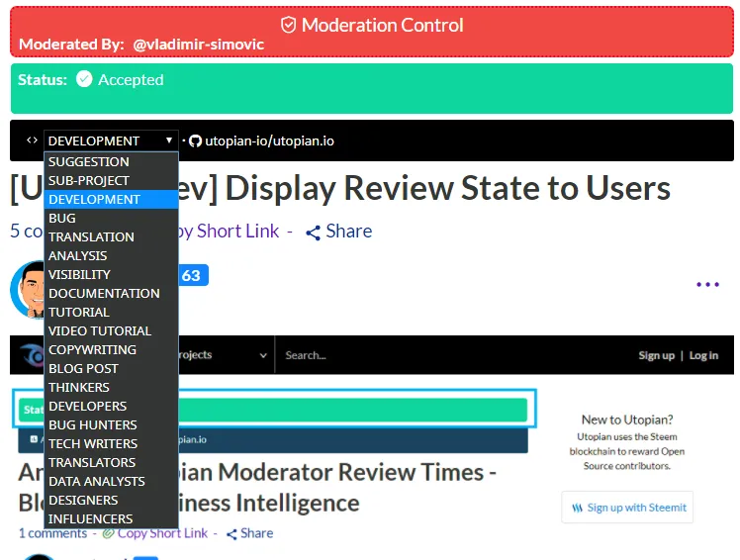The image size is (740, 560).
Task: Select DESIGNERS from category list
Action: 111,500
